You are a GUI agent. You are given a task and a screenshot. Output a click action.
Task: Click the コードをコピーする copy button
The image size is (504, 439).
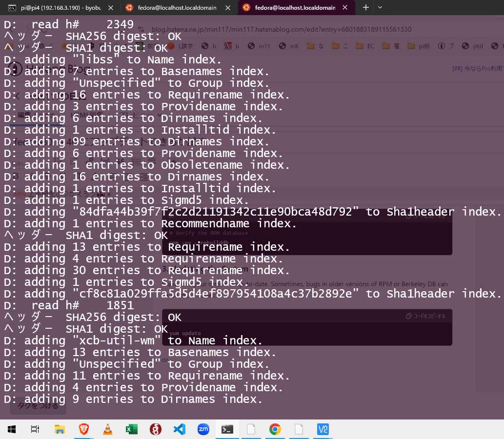425,316
